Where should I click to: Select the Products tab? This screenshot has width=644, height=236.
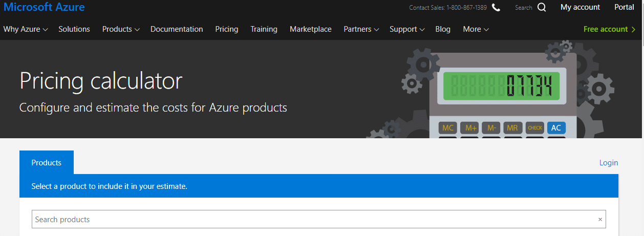(47, 162)
